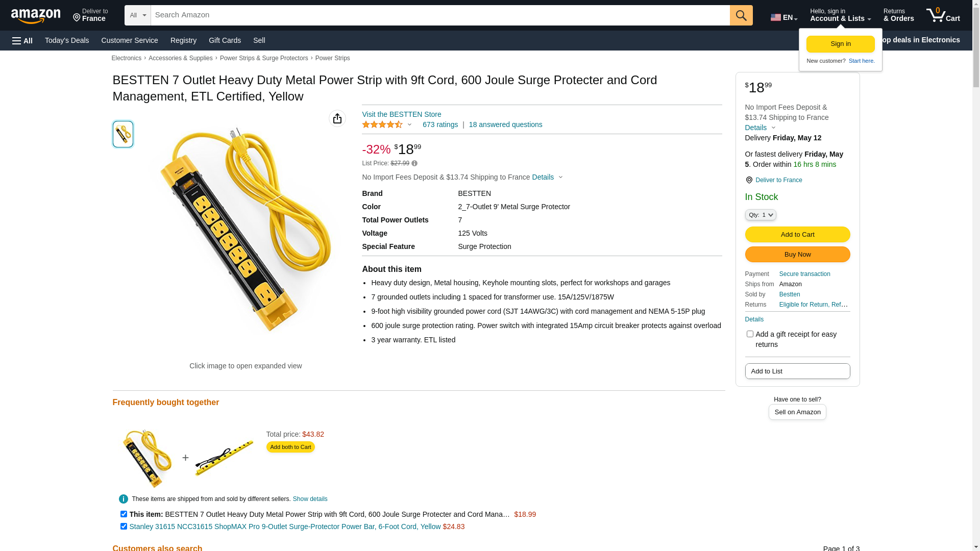Screen dimensions: 980x551
Task: Open the Qty quantity dropdown
Action: pos(761,215)
